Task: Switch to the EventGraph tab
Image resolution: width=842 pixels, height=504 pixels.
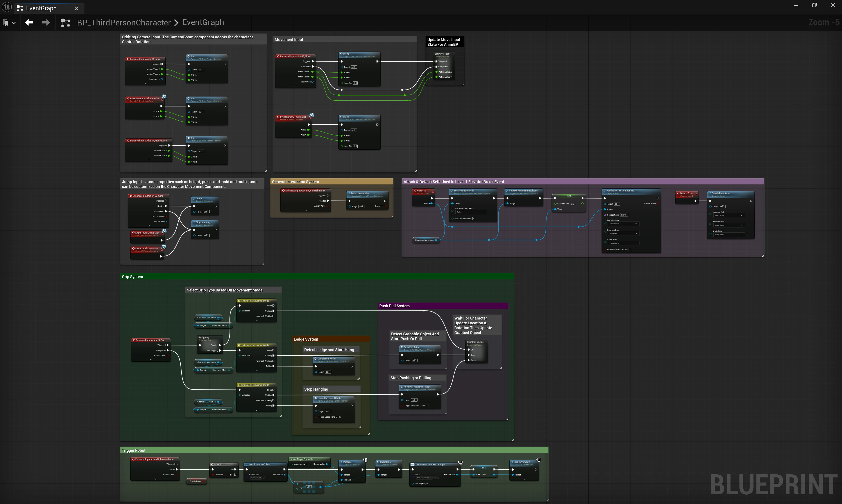Action: click(41, 8)
